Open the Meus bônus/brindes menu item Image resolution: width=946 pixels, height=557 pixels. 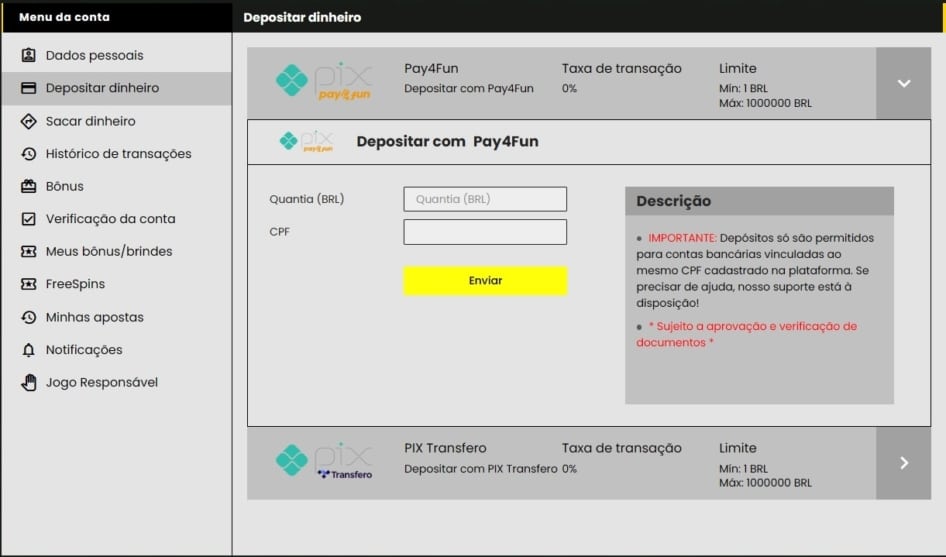tap(108, 251)
